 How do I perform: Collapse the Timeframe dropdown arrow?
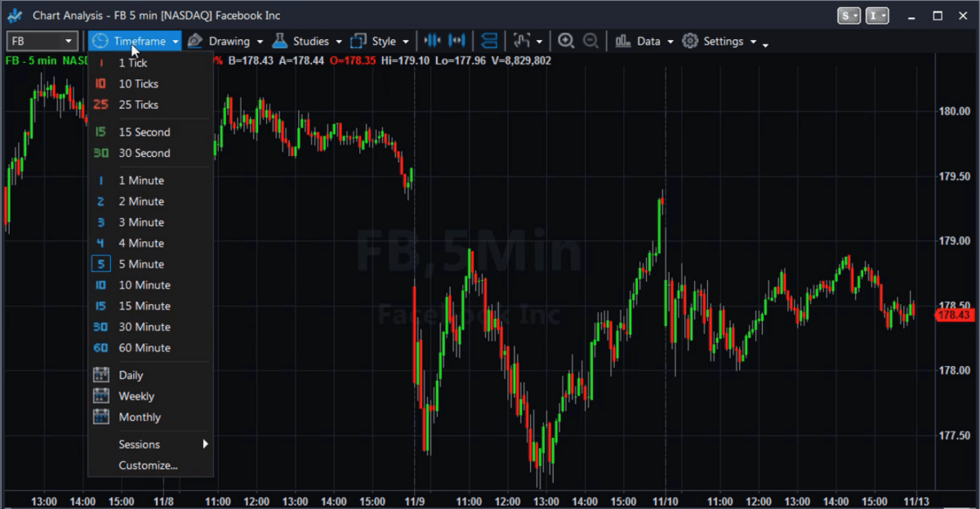(175, 42)
